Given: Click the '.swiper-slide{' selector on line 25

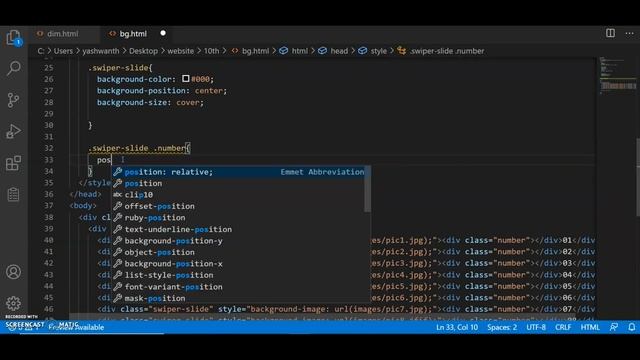Looking at the screenshot, I should 120,68.
